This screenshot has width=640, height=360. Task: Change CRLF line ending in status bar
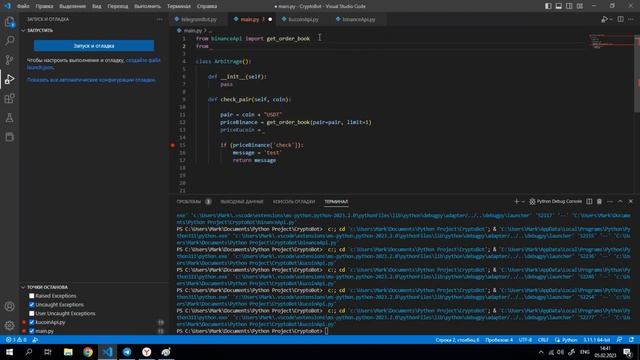pos(543,340)
